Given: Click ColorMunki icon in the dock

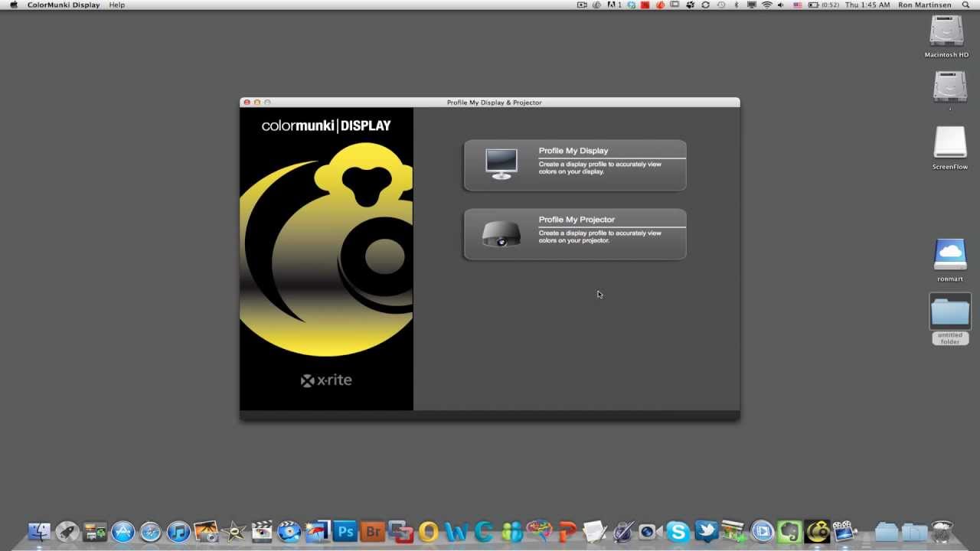Looking at the screenshot, I should click(817, 531).
